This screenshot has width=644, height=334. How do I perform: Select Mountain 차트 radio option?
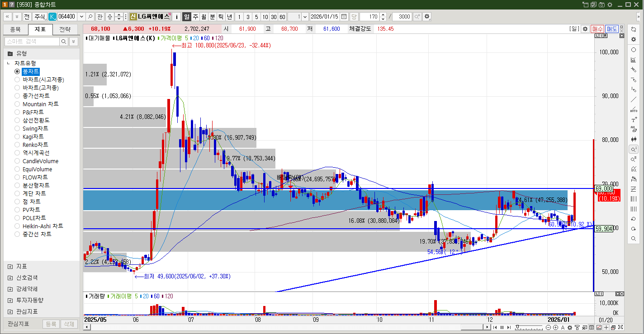pyautogui.click(x=17, y=104)
